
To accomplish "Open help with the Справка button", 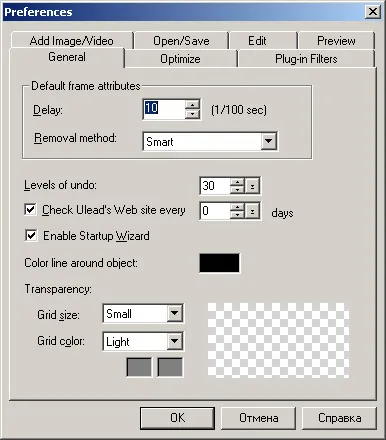I will point(339,418).
